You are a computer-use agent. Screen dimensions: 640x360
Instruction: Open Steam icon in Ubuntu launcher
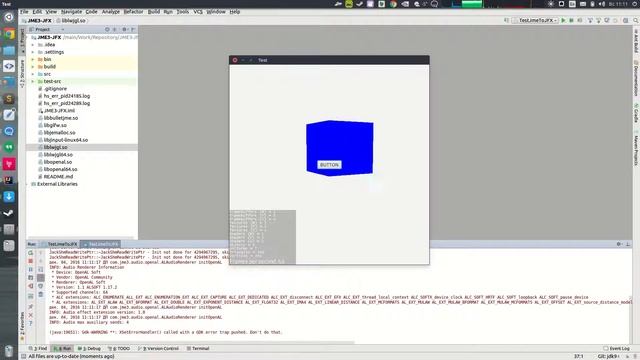[x=9, y=213]
